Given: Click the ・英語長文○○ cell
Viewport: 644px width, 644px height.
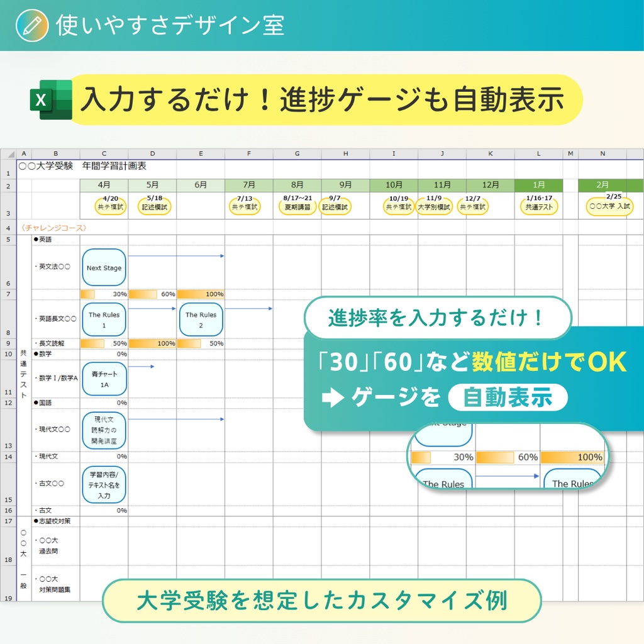Looking at the screenshot, I should coord(56,319).
